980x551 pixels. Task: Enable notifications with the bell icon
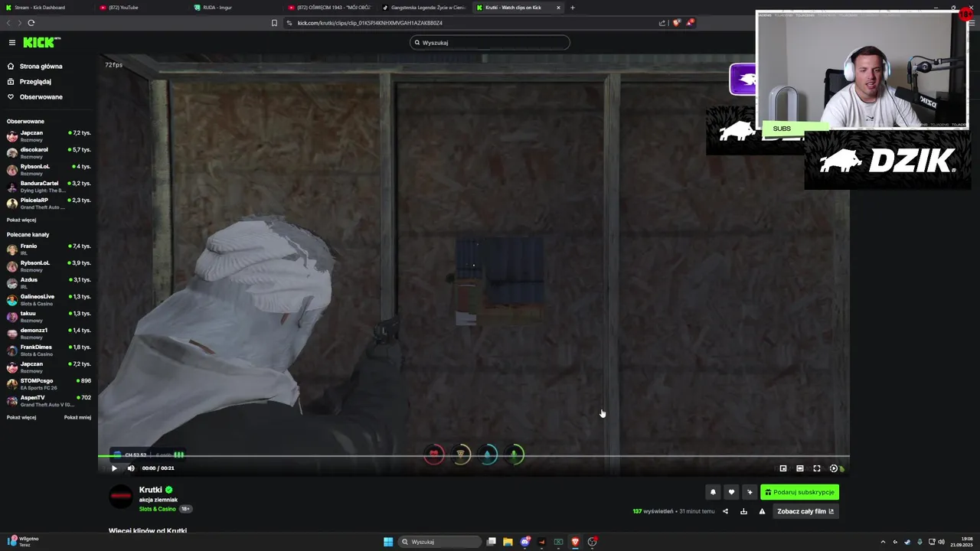coord(713,492)
